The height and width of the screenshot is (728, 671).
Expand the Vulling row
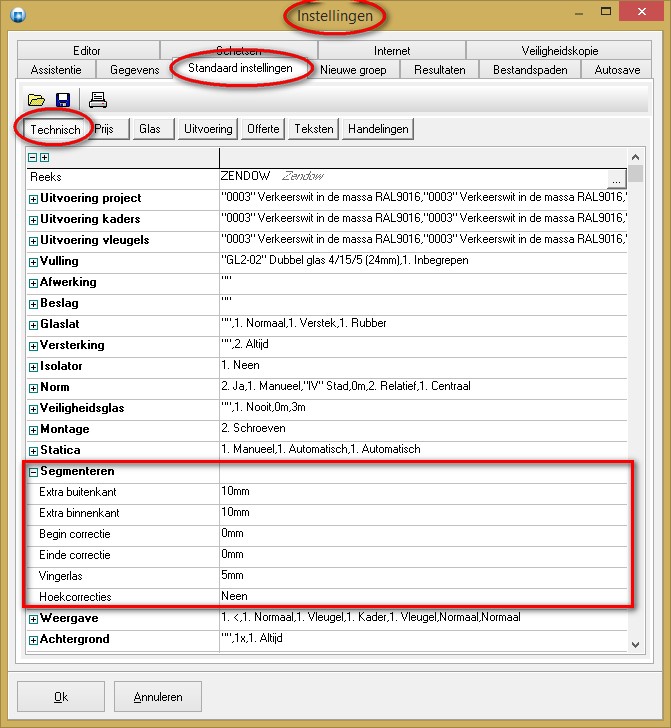point(33,262)
